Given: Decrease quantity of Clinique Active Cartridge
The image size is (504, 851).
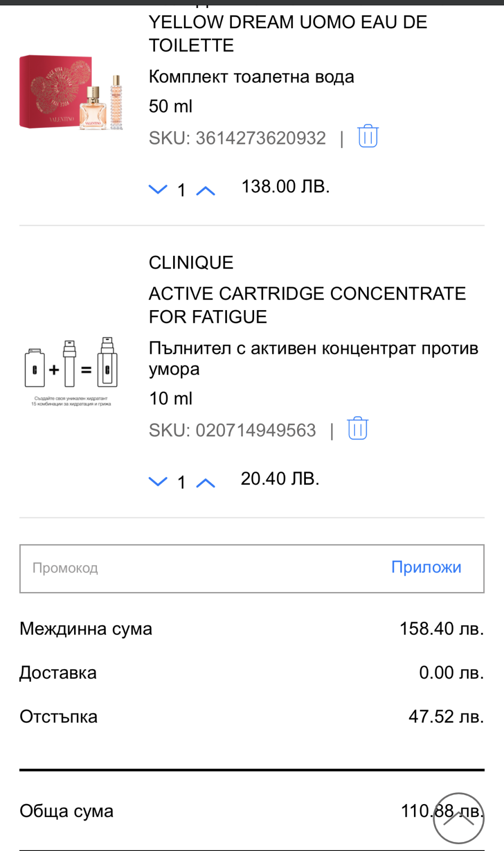Looking at the screenshot, I should point(158,481).
